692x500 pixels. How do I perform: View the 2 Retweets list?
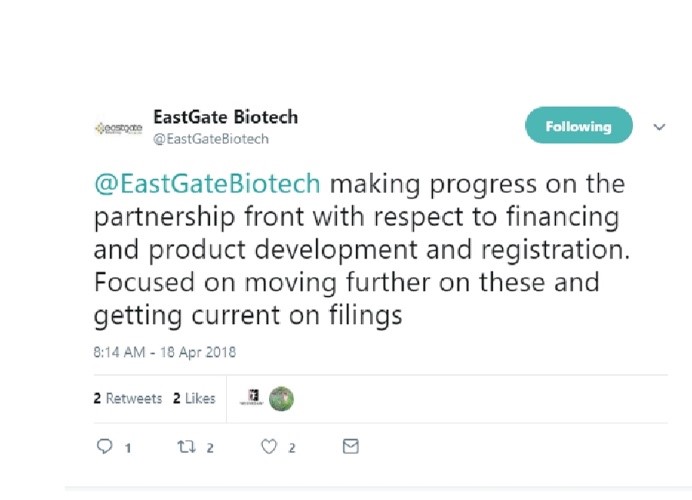click(x=128, y=398)
